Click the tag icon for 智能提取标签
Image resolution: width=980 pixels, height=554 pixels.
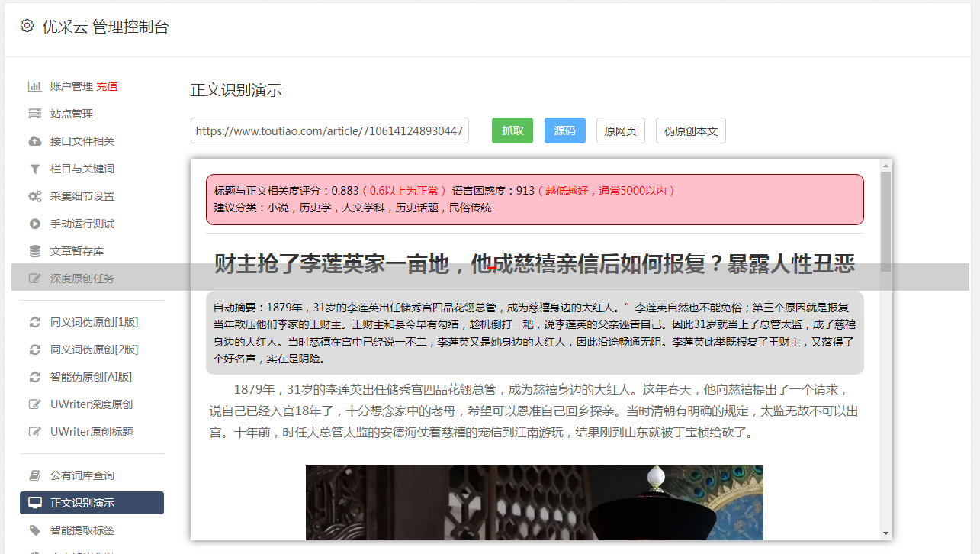[x=35, y=530]
